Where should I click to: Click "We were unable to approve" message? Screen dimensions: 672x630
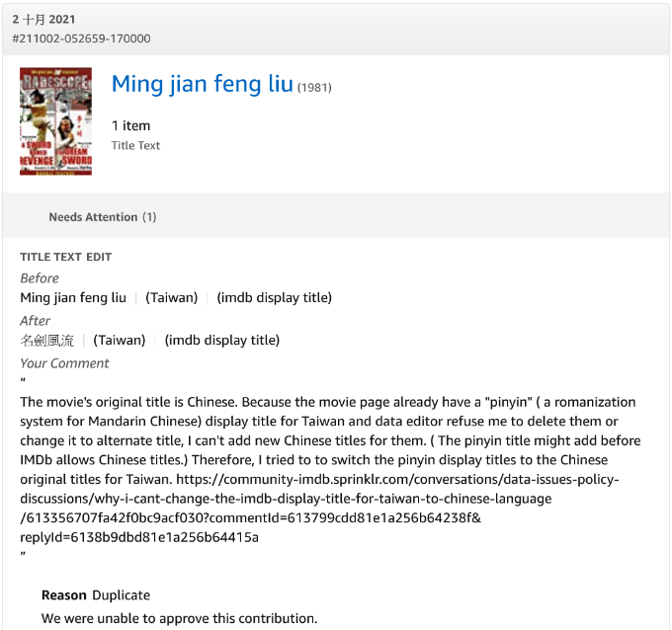coord(179,619)
